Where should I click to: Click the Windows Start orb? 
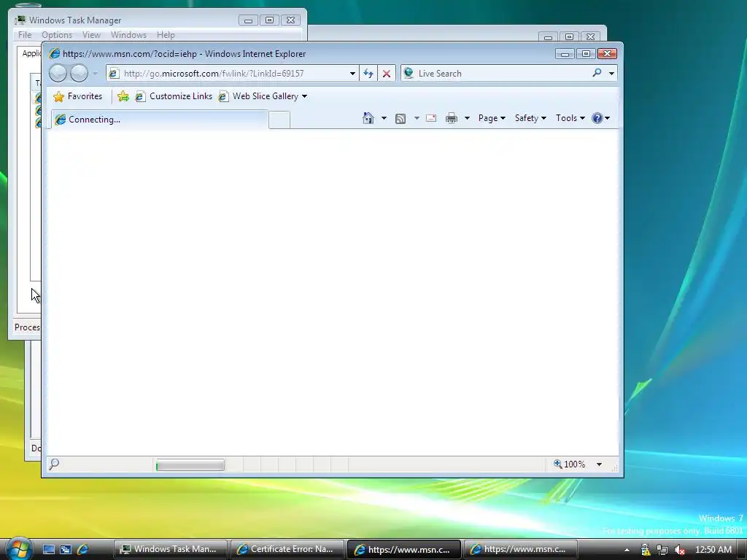(19, 548)
